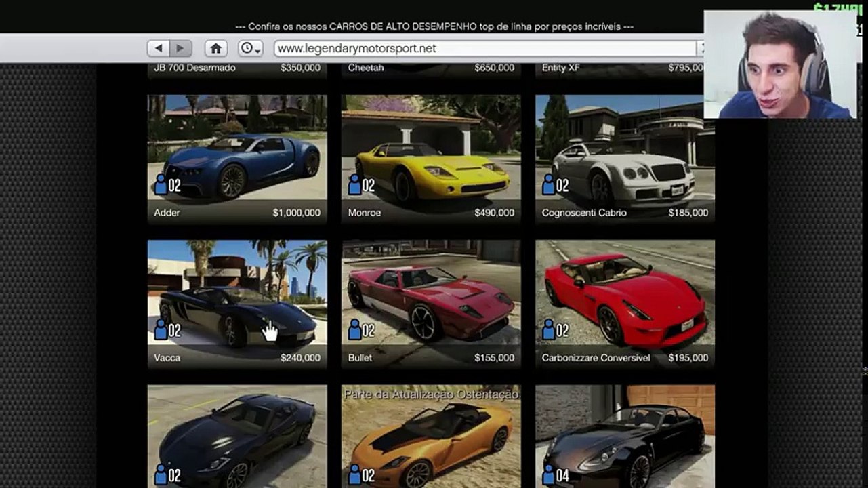Viewport: 868px width, 488px height.
Task: Click the "Parte da Atualização Ostentação" label
Action: [431, 394]
